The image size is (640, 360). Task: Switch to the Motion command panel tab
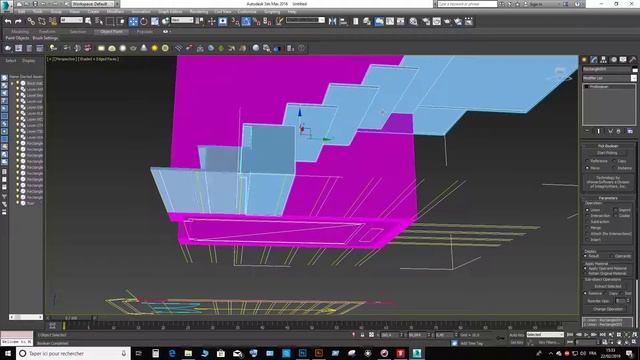pos(613,60)
